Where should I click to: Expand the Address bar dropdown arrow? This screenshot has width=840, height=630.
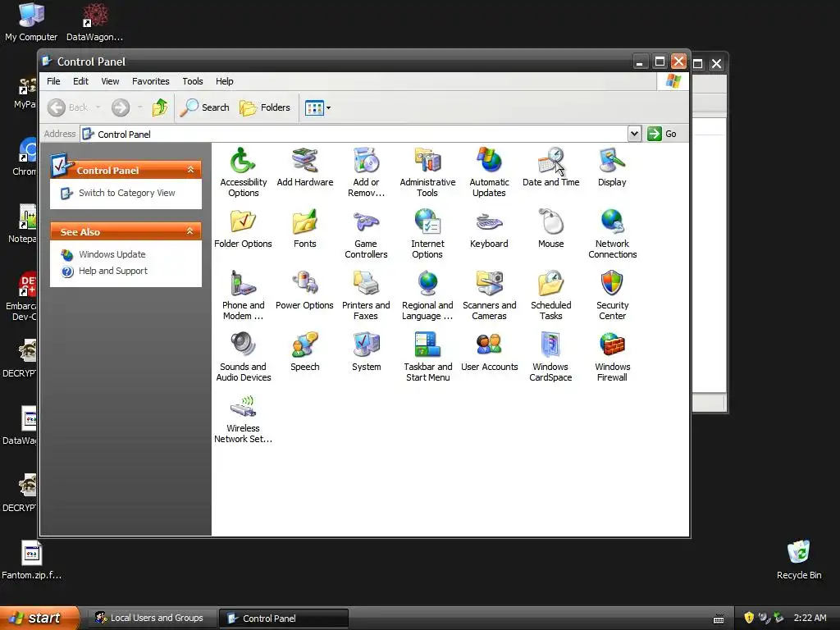634,134
